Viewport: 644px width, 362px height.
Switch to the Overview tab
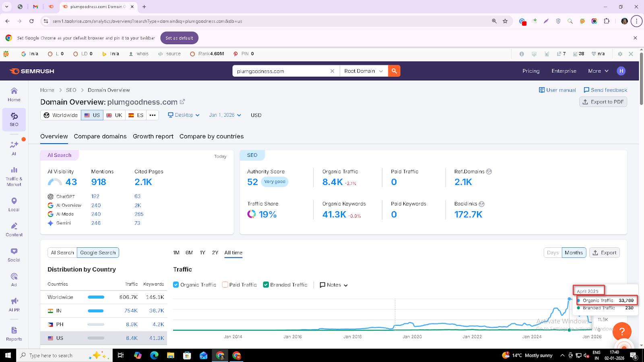54,136
